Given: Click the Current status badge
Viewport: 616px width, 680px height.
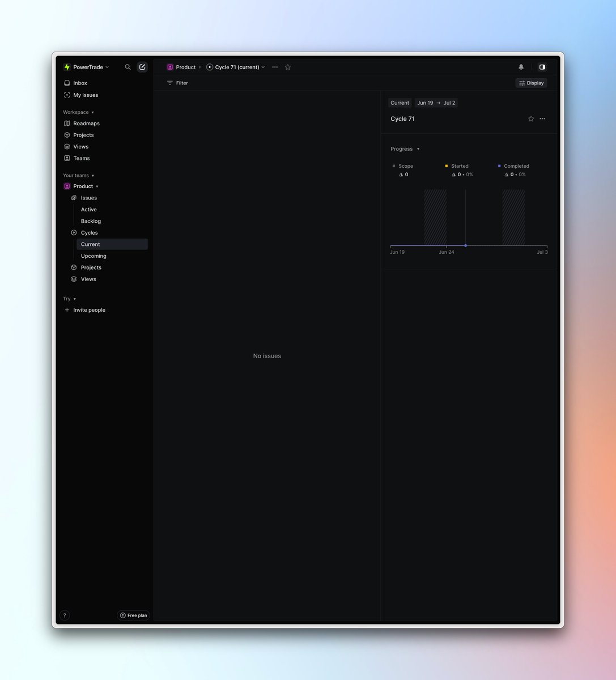Looking at the screenshot, I should (400, 103).
